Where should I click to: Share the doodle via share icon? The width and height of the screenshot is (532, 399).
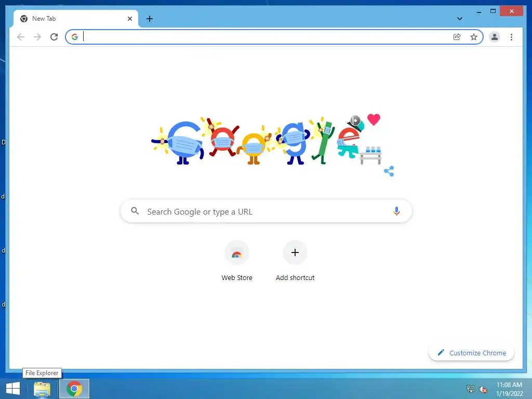point(389,171)
